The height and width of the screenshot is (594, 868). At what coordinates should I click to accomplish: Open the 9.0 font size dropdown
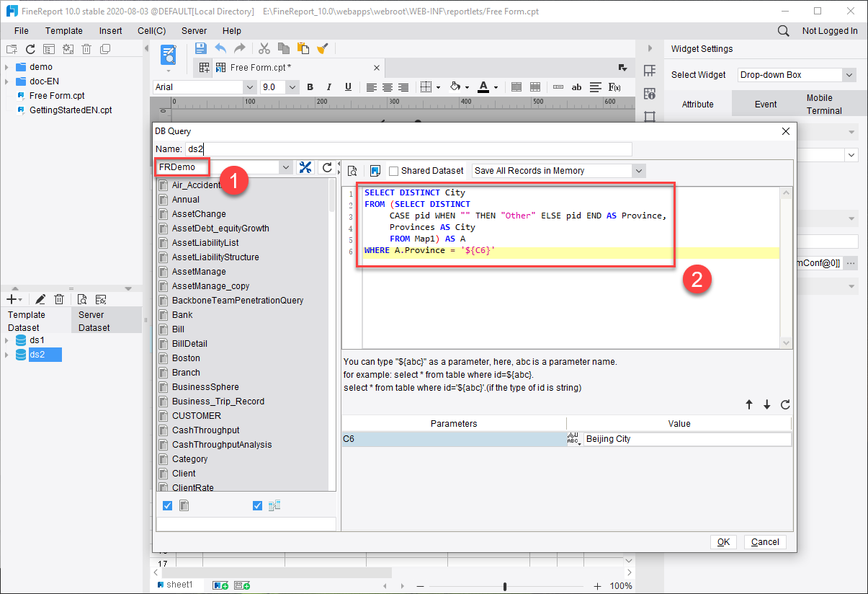[x=292, y=87]
